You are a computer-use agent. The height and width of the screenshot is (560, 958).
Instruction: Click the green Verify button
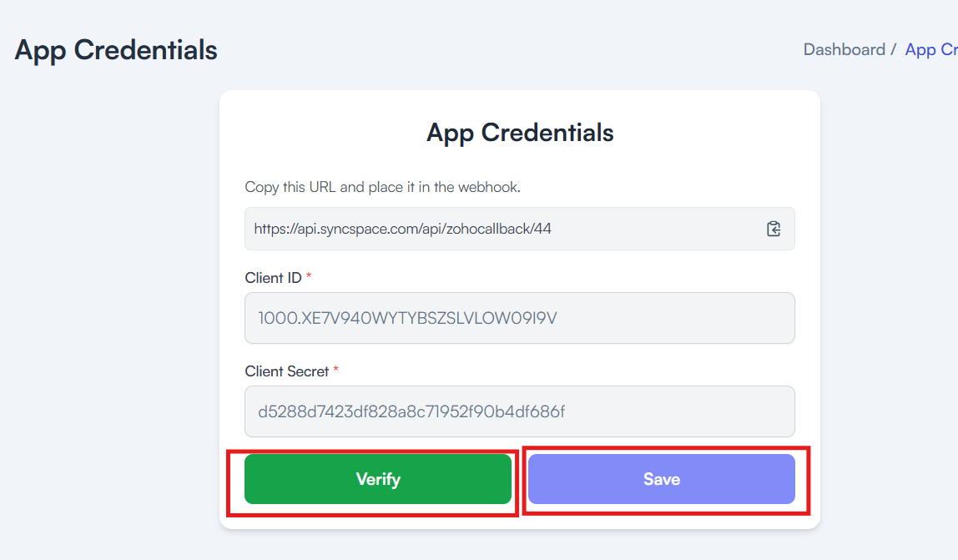pos(377,479)
